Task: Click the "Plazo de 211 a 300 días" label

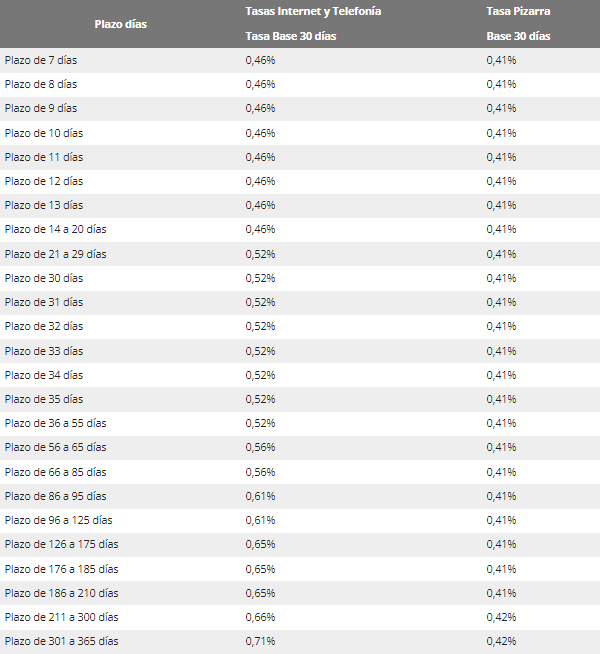Action: (61, 617)
